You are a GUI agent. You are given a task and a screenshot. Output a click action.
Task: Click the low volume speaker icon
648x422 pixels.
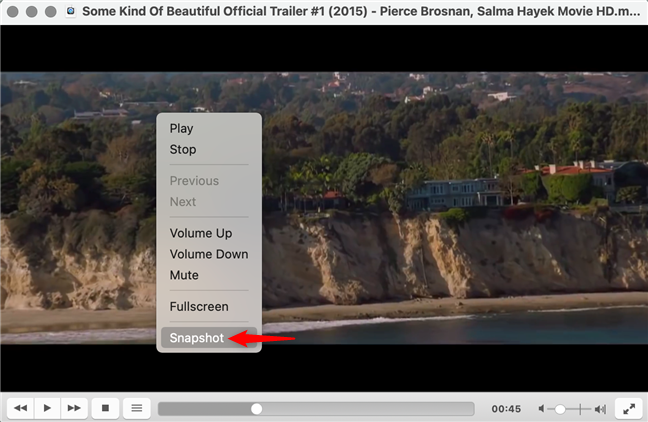click(541, 409)
